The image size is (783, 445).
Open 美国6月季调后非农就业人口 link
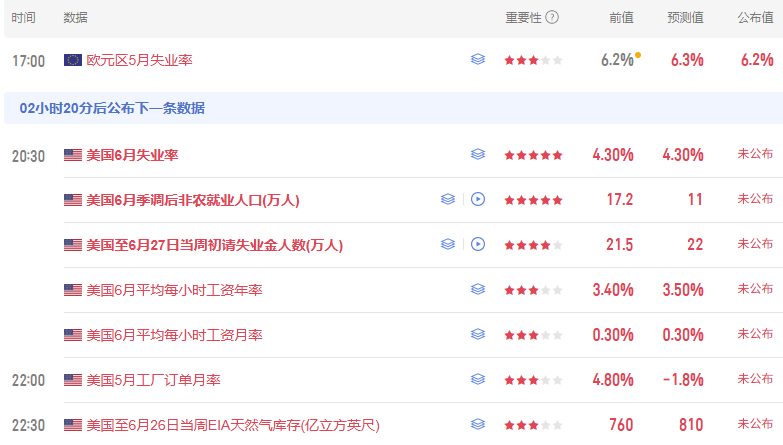[193, 200]
